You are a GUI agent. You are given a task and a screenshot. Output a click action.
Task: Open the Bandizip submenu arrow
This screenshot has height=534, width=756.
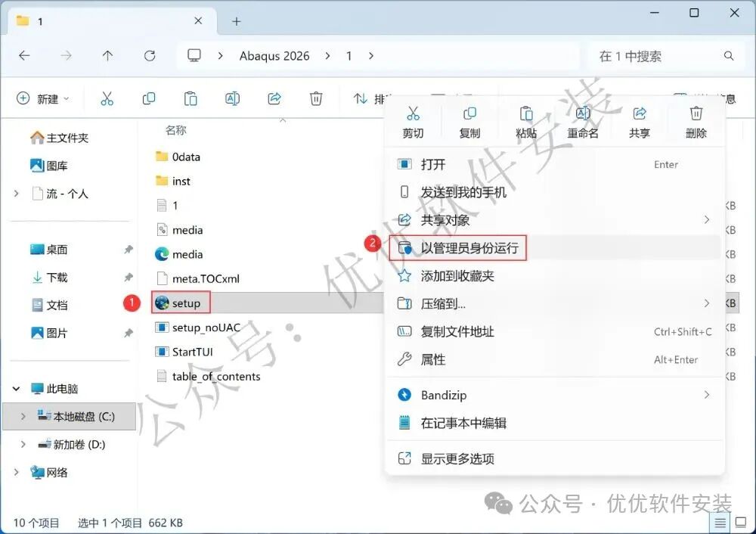(x=706, y=395)
